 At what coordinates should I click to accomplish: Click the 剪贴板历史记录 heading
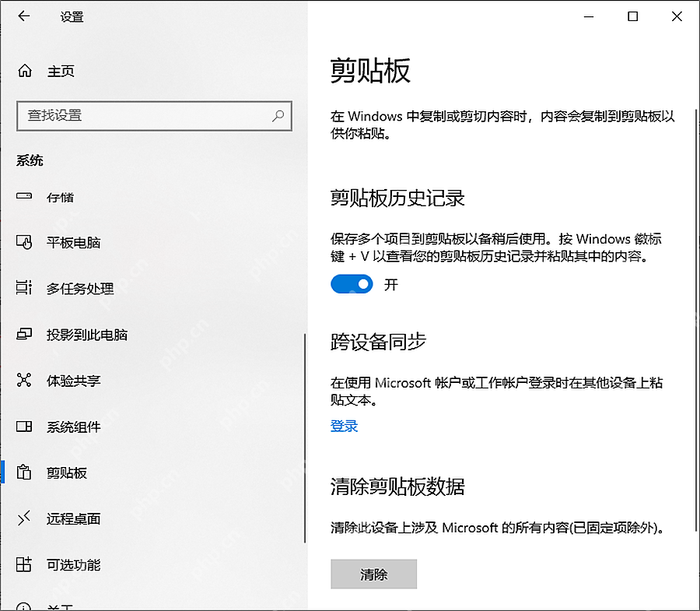397,198
